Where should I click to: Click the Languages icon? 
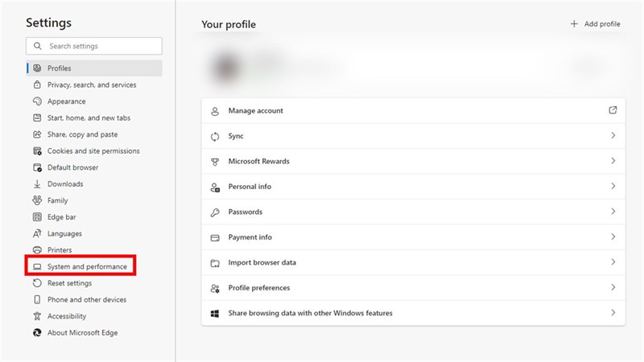(37, 233)
